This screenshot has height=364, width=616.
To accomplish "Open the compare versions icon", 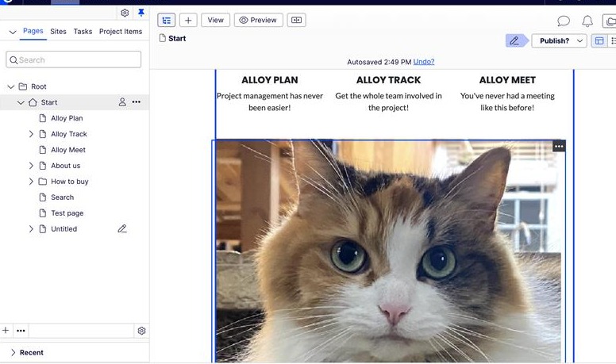I will (x=296, y=21).
